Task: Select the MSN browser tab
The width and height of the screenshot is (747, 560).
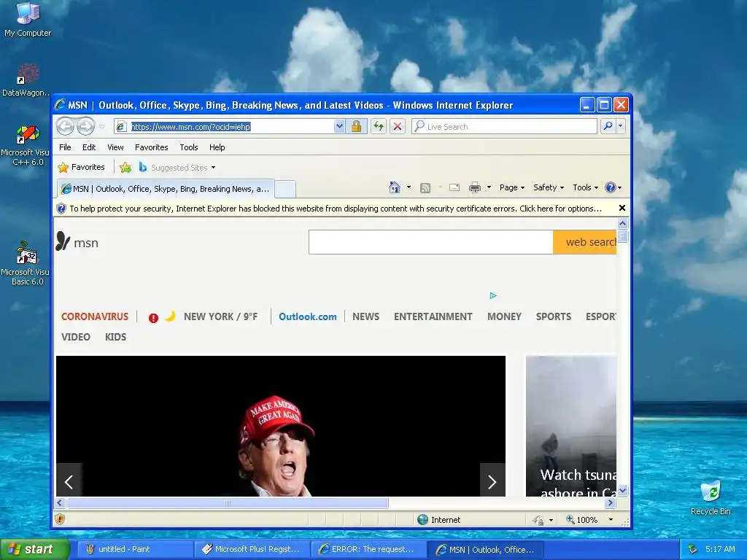Action: click(166, 189)
